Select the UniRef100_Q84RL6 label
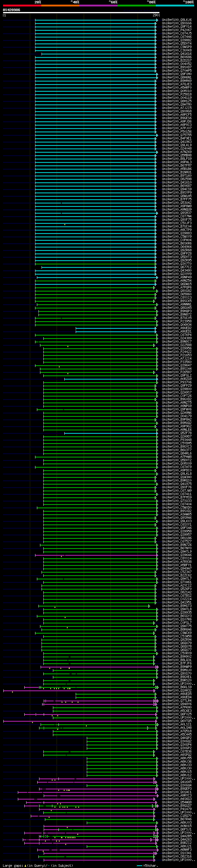197x868 pixels. pyautogui.click(x=177, y=454)
